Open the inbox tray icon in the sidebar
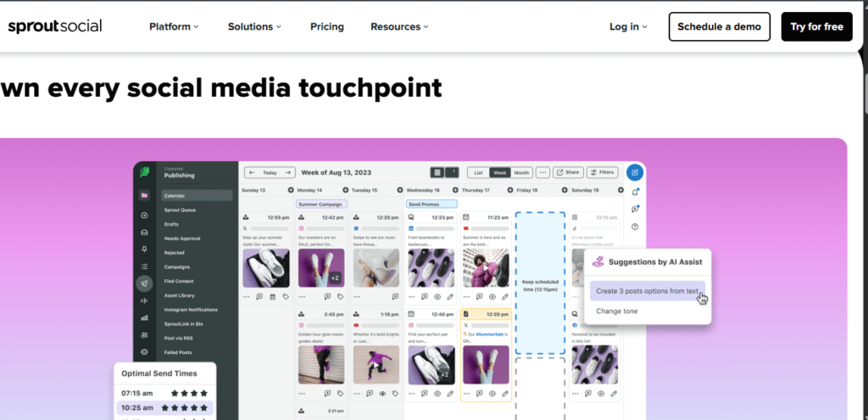Screen dimensions: 868x420 pos(144,232)
